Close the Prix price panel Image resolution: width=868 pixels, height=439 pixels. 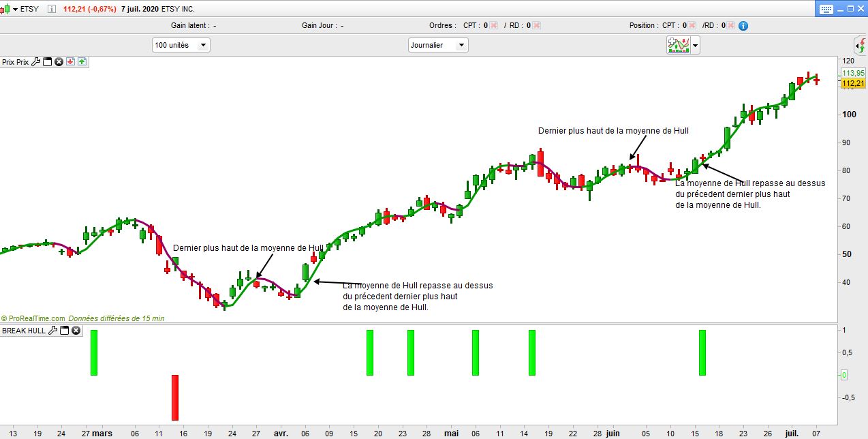[x=59, y=62]
